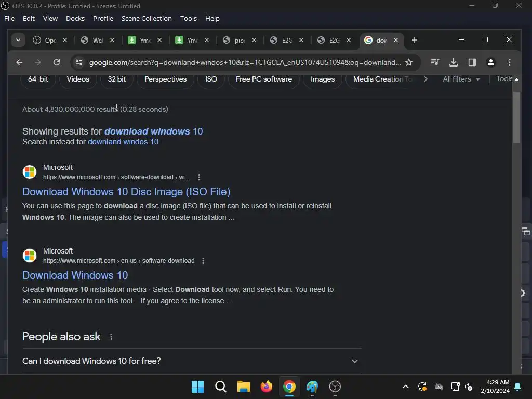The image size is (532, 399).
Task: Select the Images filter chip
Action: point(323,79)
